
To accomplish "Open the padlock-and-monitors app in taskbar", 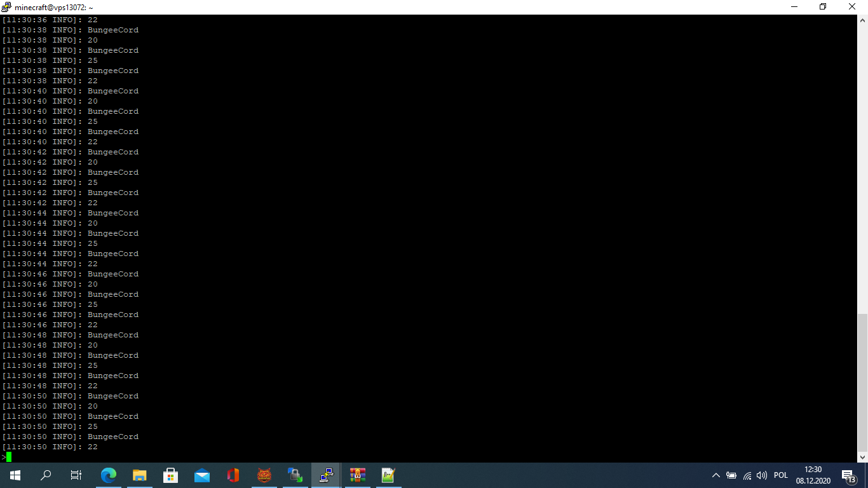I will [x=295, y=475].
